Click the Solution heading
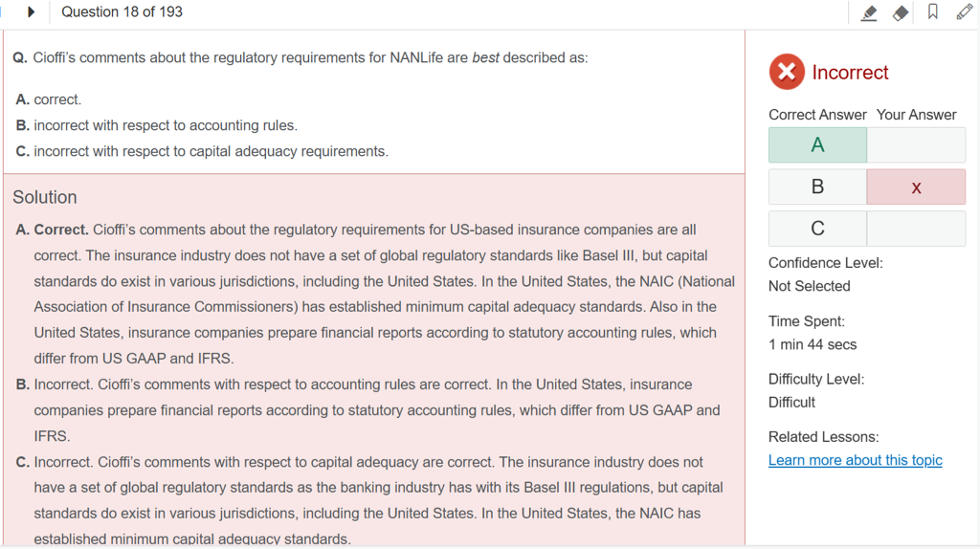980x549 pixels. coord(45,197)
